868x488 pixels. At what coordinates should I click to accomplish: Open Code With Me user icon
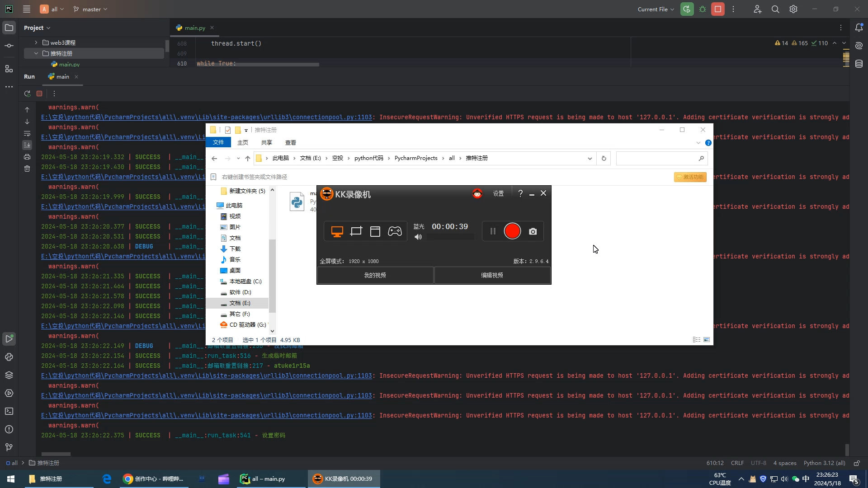click(x=758, y=9)
